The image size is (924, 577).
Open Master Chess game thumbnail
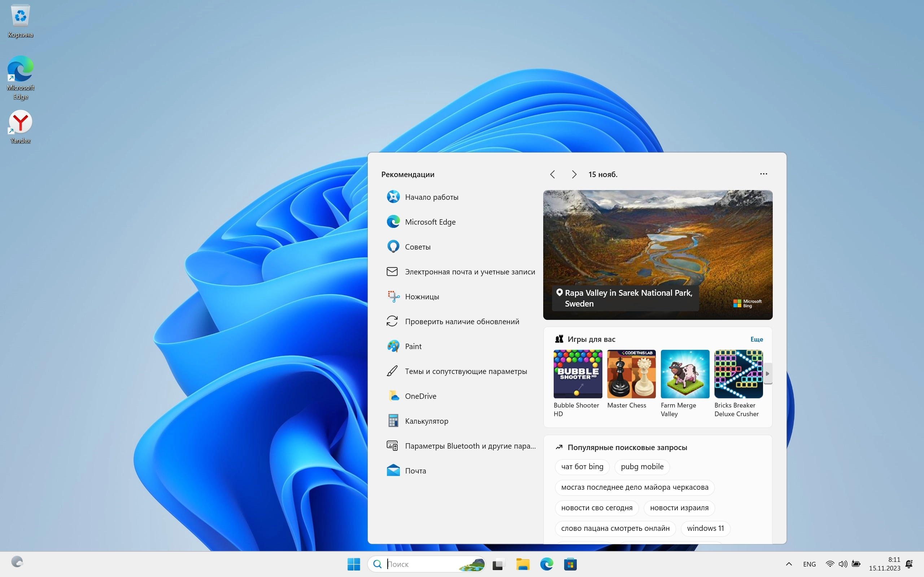[631, 374]
